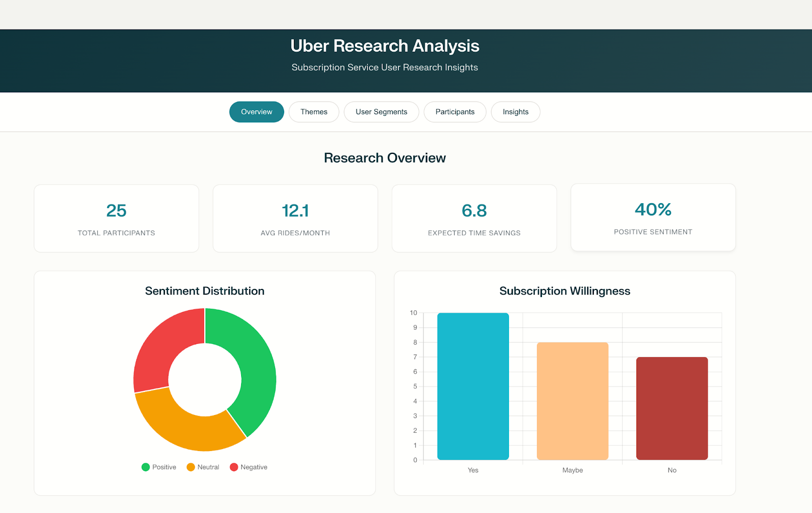Toggle the Positive legend item
The image size is (812, 513).
click(x=159, y=467)
